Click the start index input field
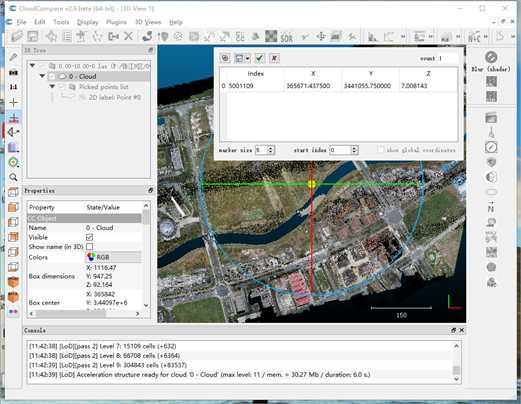 [340, 150]
